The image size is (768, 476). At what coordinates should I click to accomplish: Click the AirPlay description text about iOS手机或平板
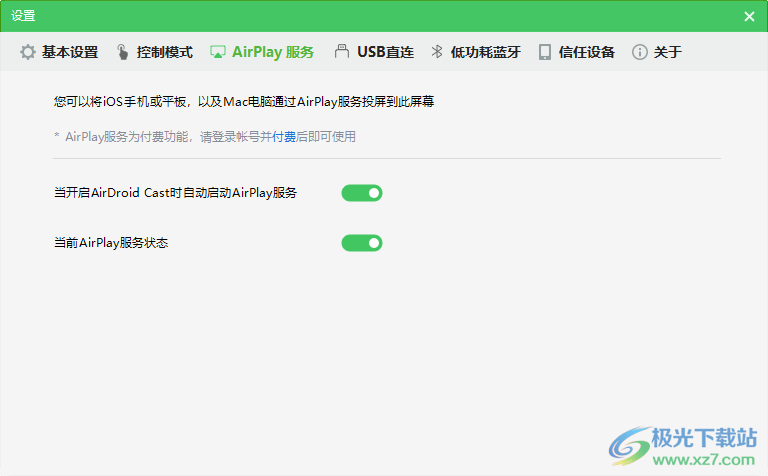point(244,102)
